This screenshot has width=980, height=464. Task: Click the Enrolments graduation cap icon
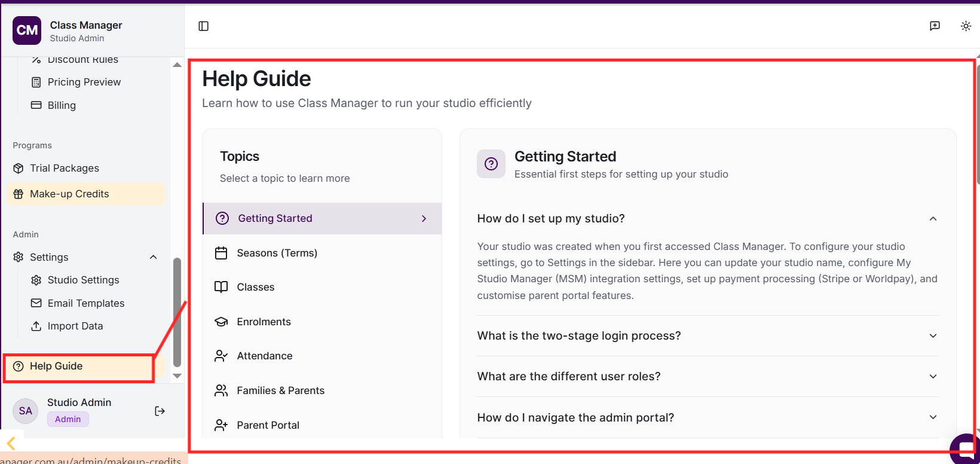coord(221,322)
